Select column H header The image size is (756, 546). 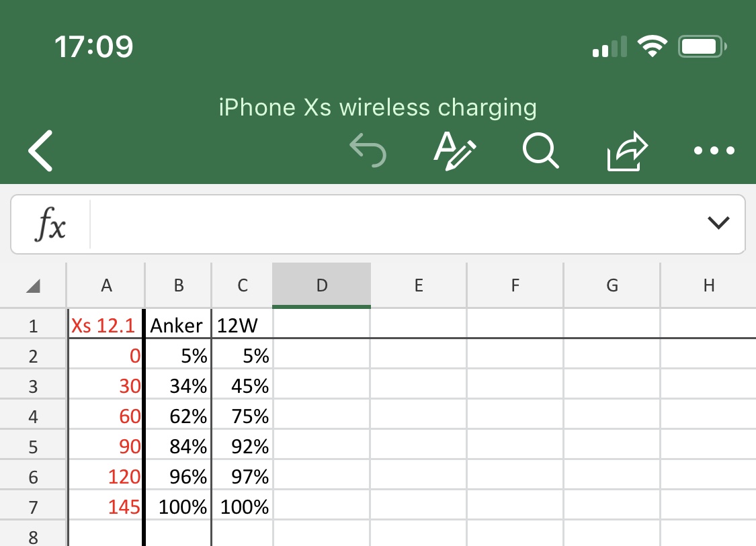click(x=708, y=285)
